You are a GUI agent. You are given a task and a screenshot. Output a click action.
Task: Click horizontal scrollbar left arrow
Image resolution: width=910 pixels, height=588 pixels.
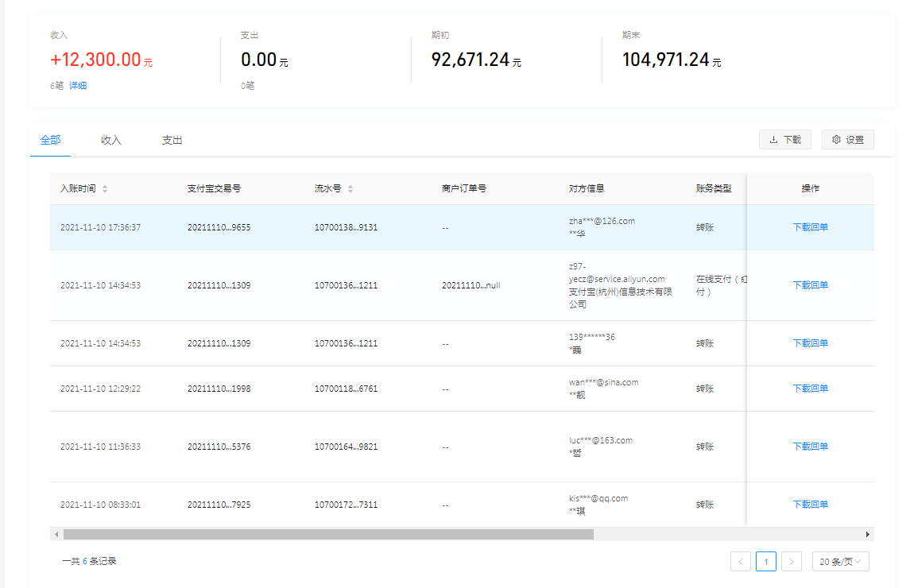(x=56, y=535)
